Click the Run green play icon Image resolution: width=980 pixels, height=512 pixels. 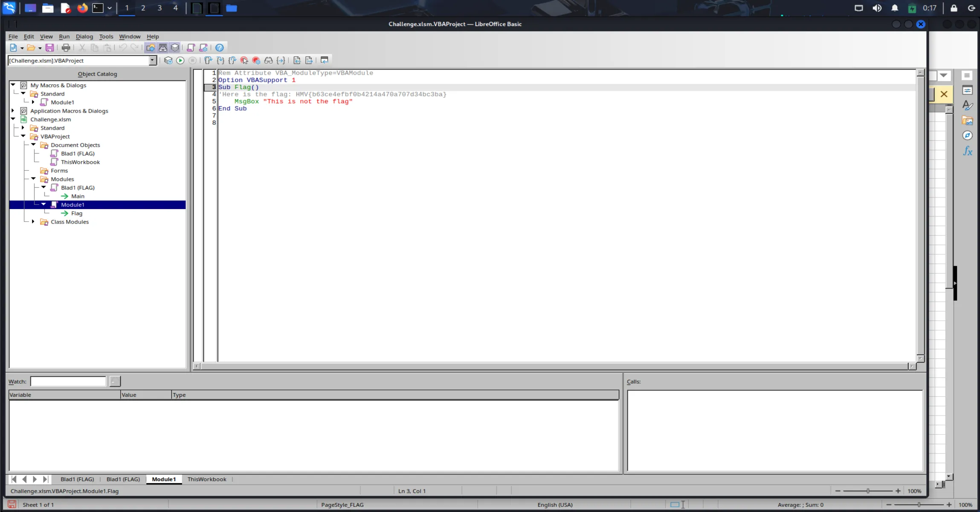pos(180,61)
